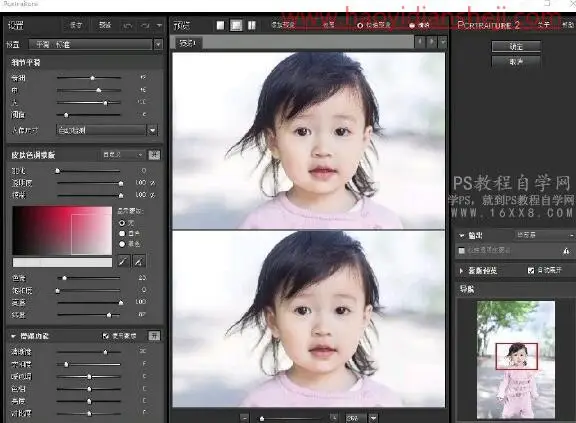
Task: Click the skin tone color gradient picker
Action: click(x=62, y=231)
